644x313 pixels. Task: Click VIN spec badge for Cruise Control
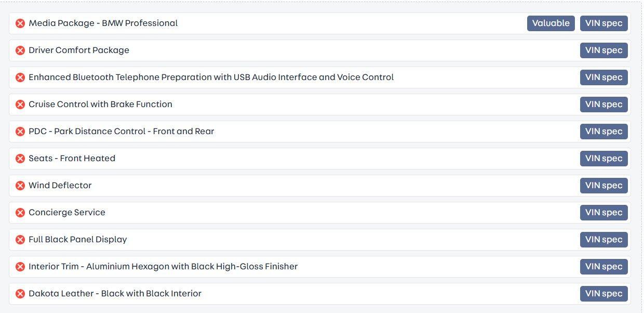[603, 105]
